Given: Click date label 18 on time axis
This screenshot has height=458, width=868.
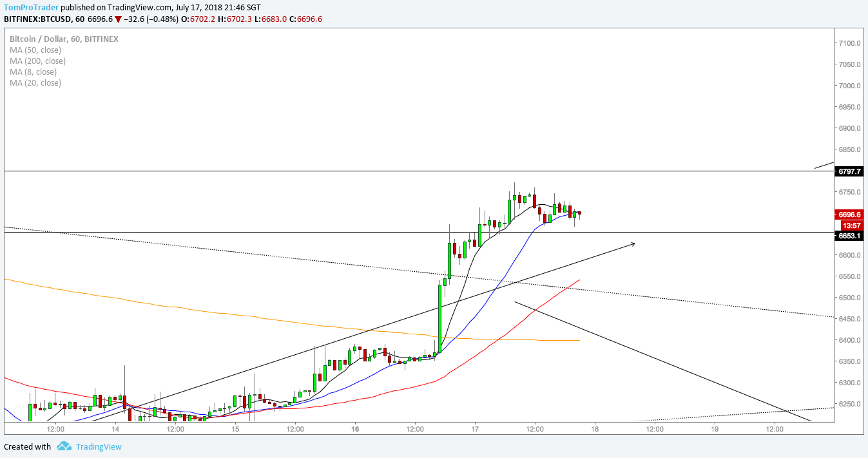Looking at the screenshot, I should pyautogui.click(x=595, y=428).
